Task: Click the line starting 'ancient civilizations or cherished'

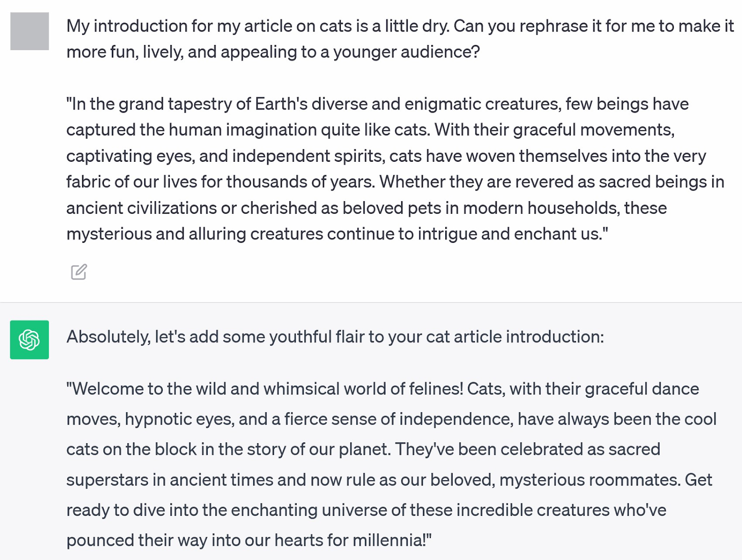Action: (x=366, y=208)
